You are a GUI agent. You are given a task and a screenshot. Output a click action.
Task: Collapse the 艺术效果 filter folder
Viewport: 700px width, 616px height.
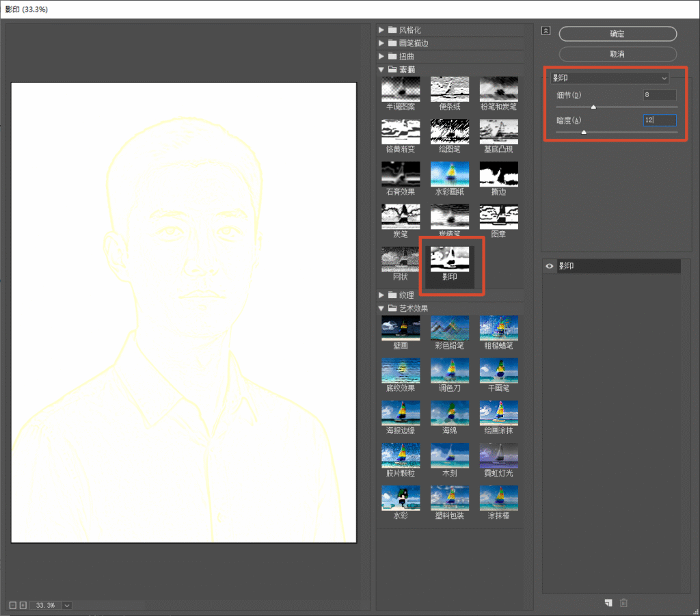tap(381, 308)
